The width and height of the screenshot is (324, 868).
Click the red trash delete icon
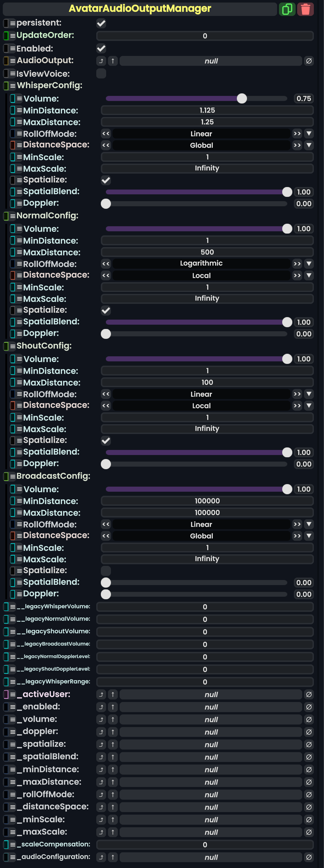click(x=306, y=9)
